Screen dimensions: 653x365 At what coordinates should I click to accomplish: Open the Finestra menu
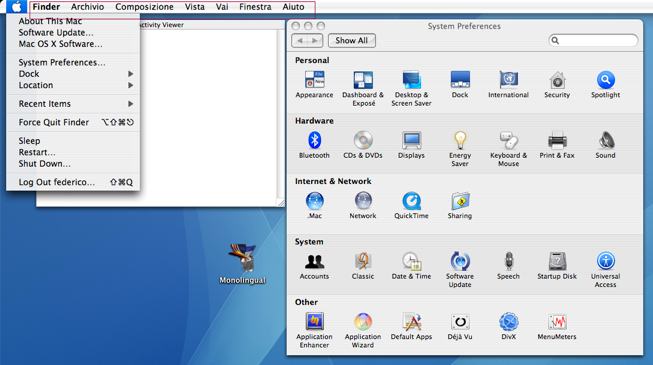pos(255,7)
